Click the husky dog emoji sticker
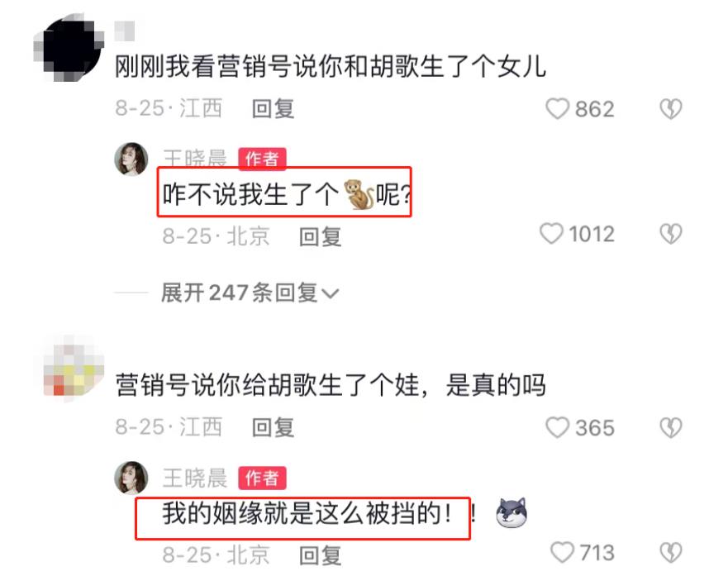This screenshot has width=728, height=576. [512, 513]
